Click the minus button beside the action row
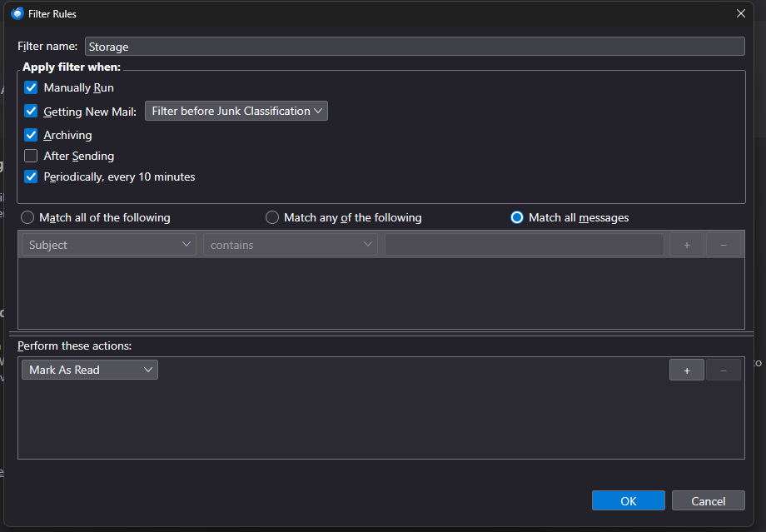Viewport: 766px width, 532px height. (723, 370)
